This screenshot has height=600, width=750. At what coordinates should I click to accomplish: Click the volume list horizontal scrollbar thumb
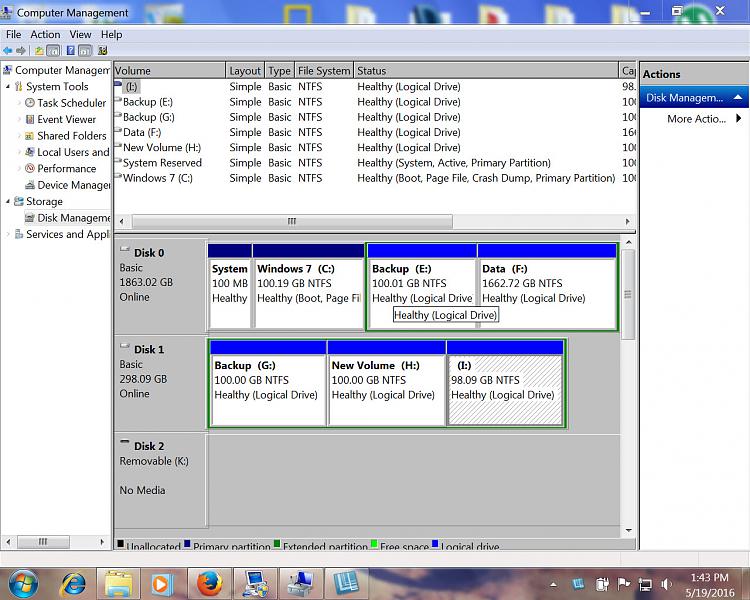[x=292, y=221]
